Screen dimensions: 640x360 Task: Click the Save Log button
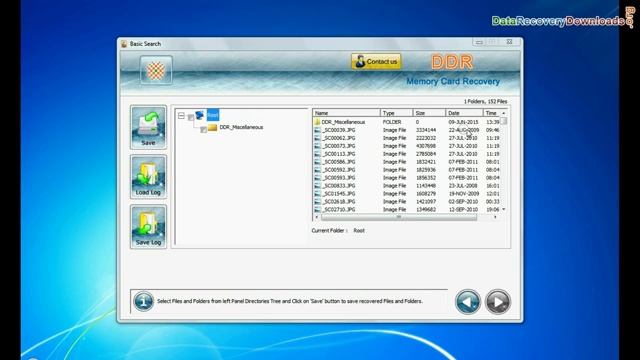click(148, 227)
